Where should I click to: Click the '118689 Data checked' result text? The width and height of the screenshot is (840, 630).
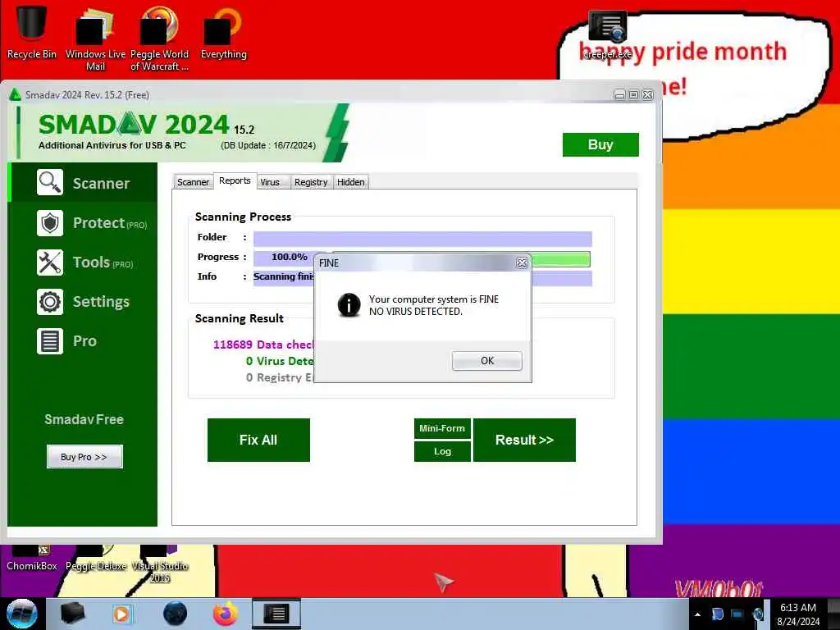click(x=263, y=345)
